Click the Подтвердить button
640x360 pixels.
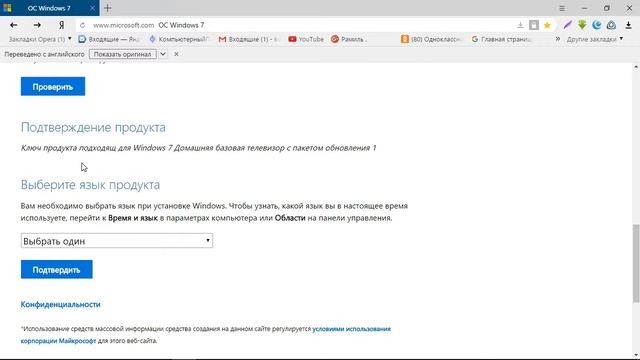tap(57, 269)
